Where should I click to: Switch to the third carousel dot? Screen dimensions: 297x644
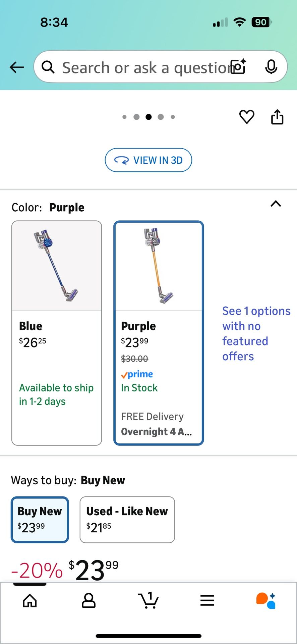(x=148, y=117)
